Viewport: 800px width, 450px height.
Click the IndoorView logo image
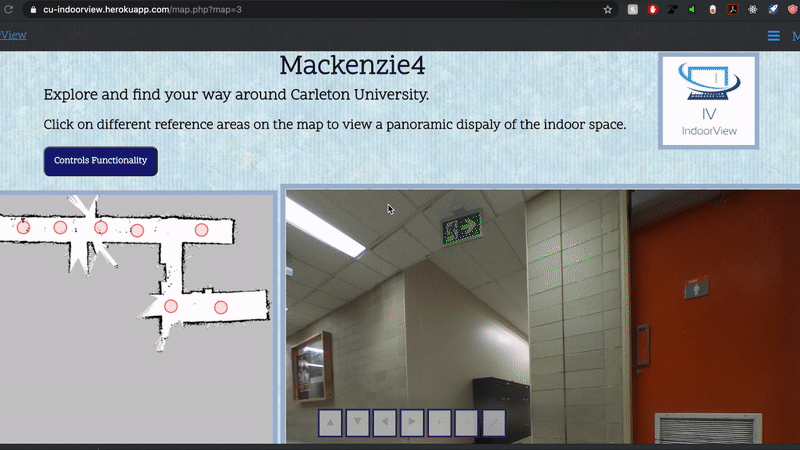708,100
